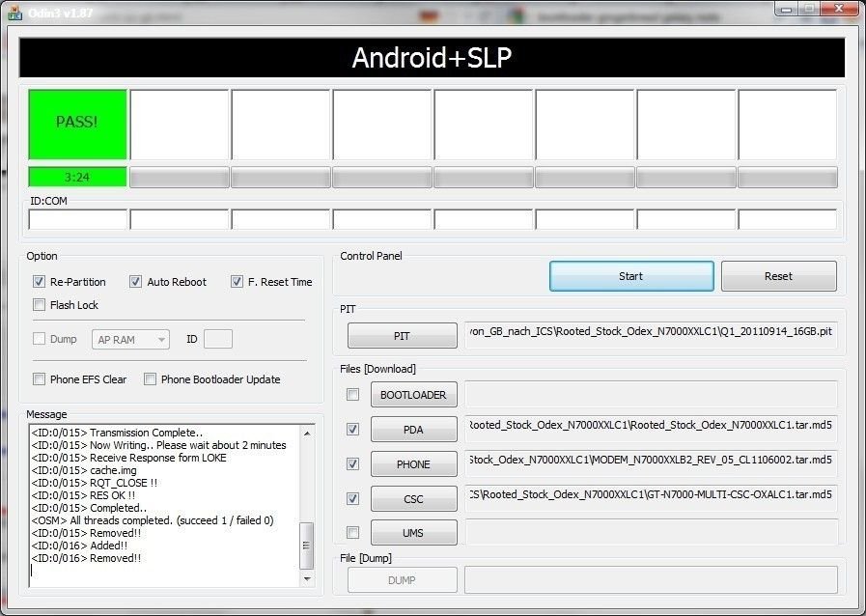Image resolution: width=866 pixels, height=616 pixels.
Task: Minimize the Odin3 window
Action: pyautogui.click(x=787, y=9)
